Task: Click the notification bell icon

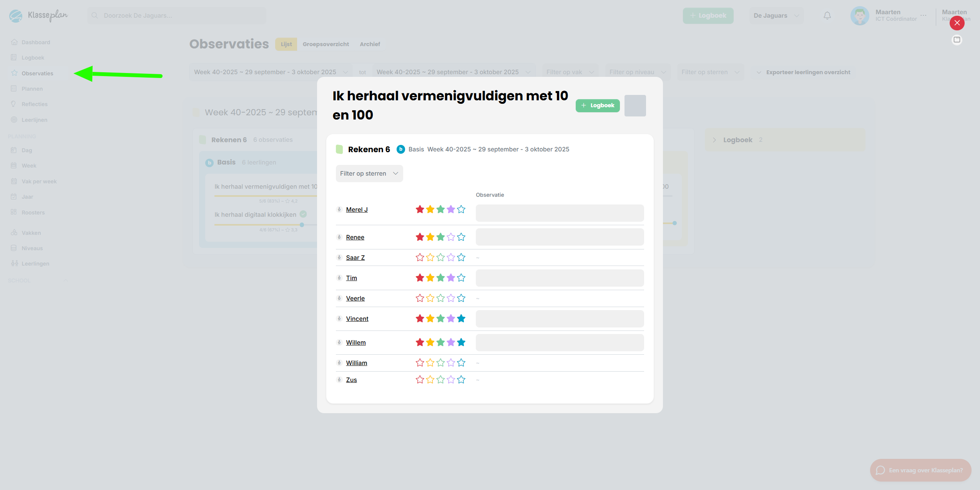Action: point(827,16)
